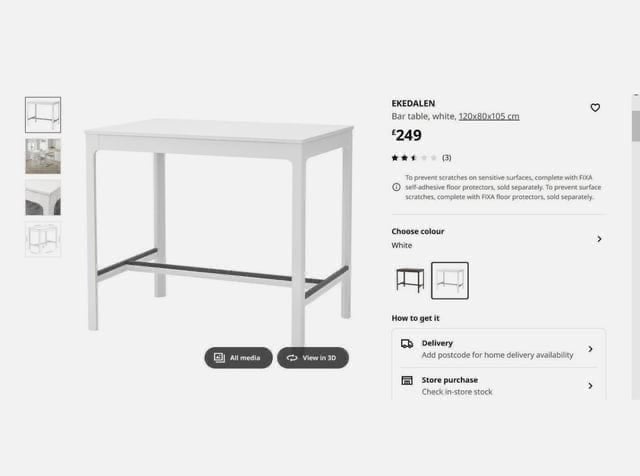
Task: Select the white table colour swatch
Action: click(x=450, y=280)
